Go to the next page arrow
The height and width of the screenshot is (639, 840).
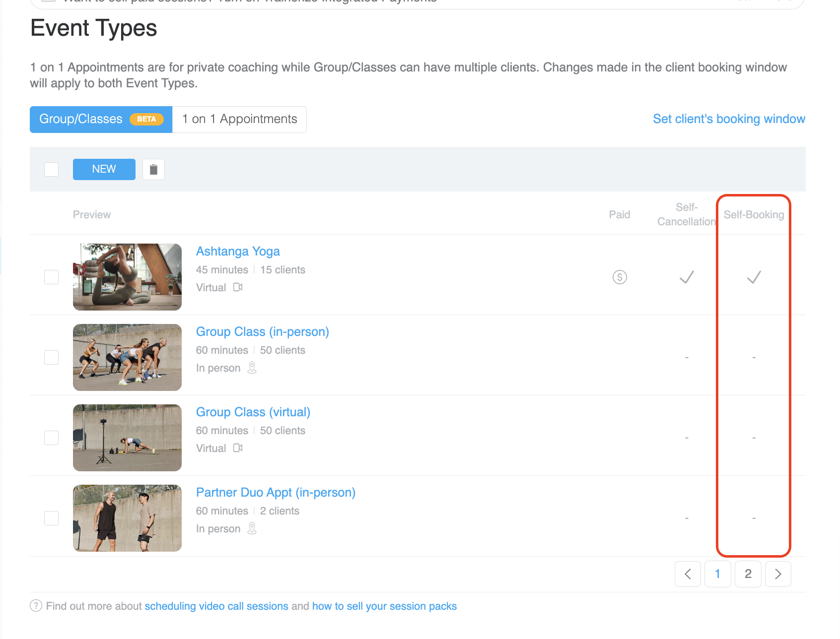(x=778, y=574)
